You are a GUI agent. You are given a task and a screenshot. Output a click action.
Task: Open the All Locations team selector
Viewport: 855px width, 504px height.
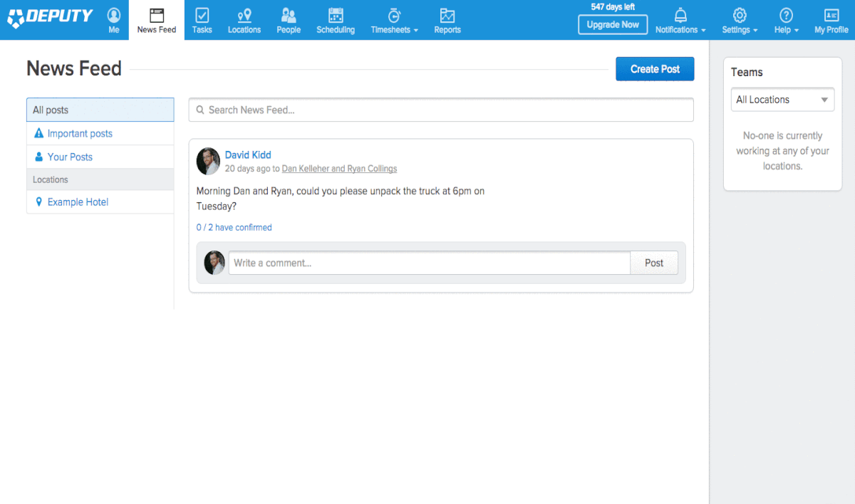pos(782,100)
